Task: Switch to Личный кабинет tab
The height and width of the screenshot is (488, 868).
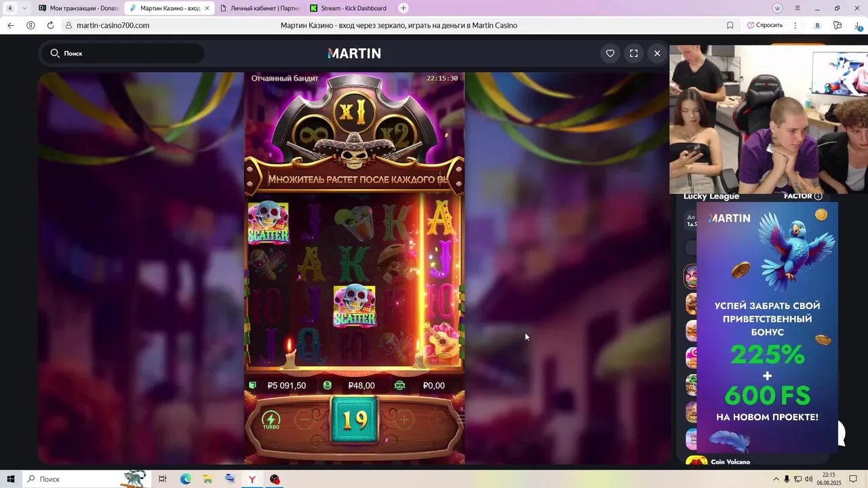Action: click(x=259, y=8)
